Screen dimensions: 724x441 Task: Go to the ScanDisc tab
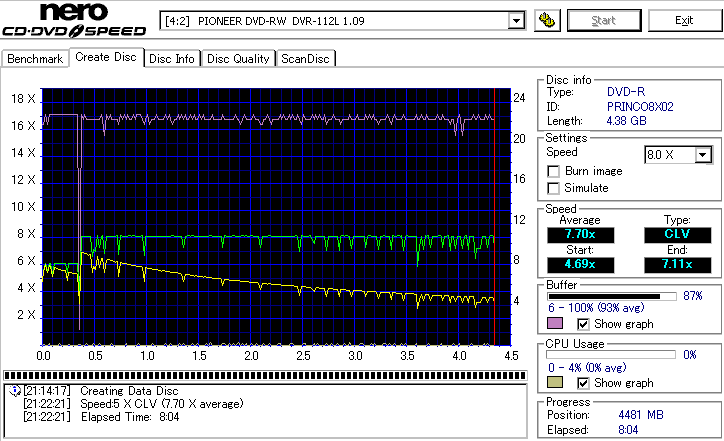306,59
